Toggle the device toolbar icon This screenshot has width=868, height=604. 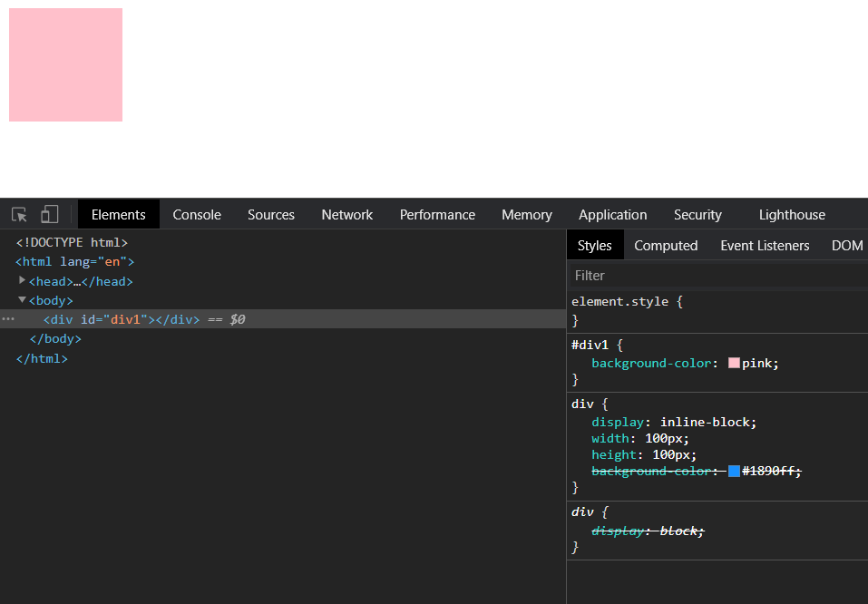(x=50, y=215)
